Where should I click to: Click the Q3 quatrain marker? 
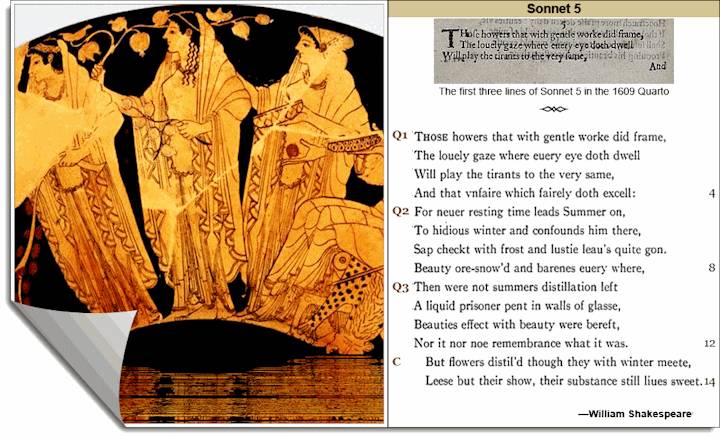pyautogui.click(x=400, y=287)
